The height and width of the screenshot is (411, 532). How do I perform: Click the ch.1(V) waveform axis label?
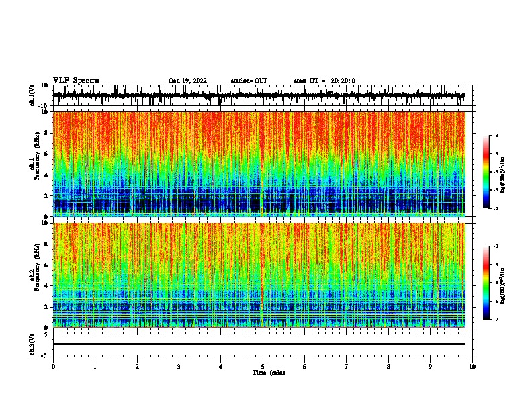tap(32, 95)
